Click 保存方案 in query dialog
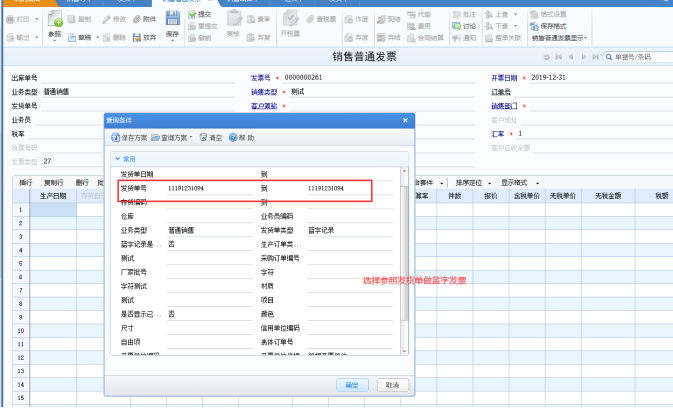This screenshot has height=408, width=673. [x=129, y=138]
